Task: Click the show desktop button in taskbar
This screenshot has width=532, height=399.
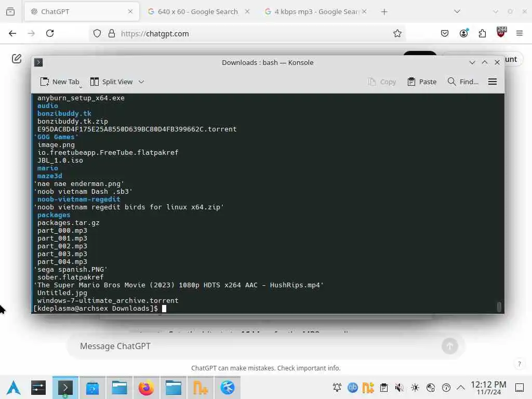Action: pos(520,388)
